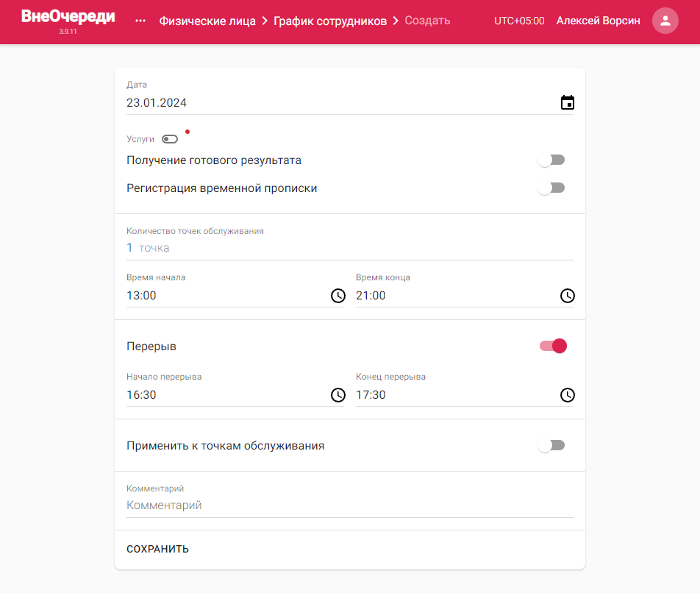Go to Физические лица breadcrumb
This screenshot has height=593, width=700.
click(207, 21)
